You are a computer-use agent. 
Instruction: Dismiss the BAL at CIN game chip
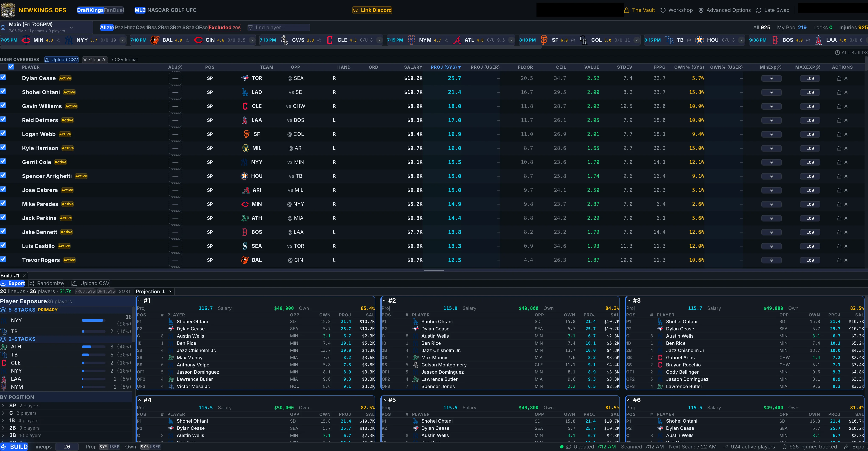[x=252, y=40]
